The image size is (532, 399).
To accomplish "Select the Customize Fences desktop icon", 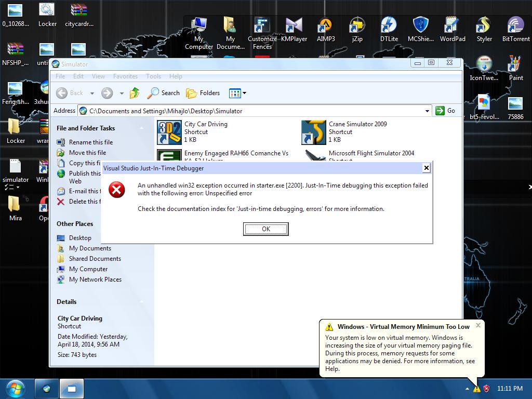I will [262, 33].
